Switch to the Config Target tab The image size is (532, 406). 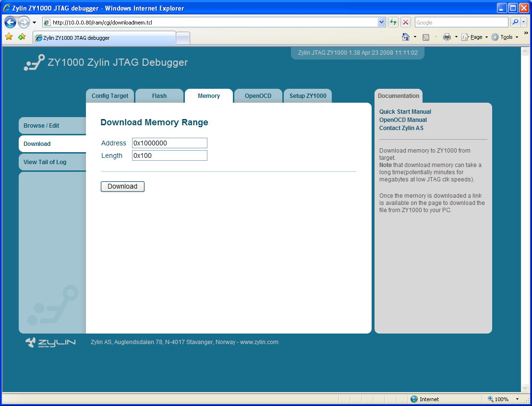(x=110, y=96)
